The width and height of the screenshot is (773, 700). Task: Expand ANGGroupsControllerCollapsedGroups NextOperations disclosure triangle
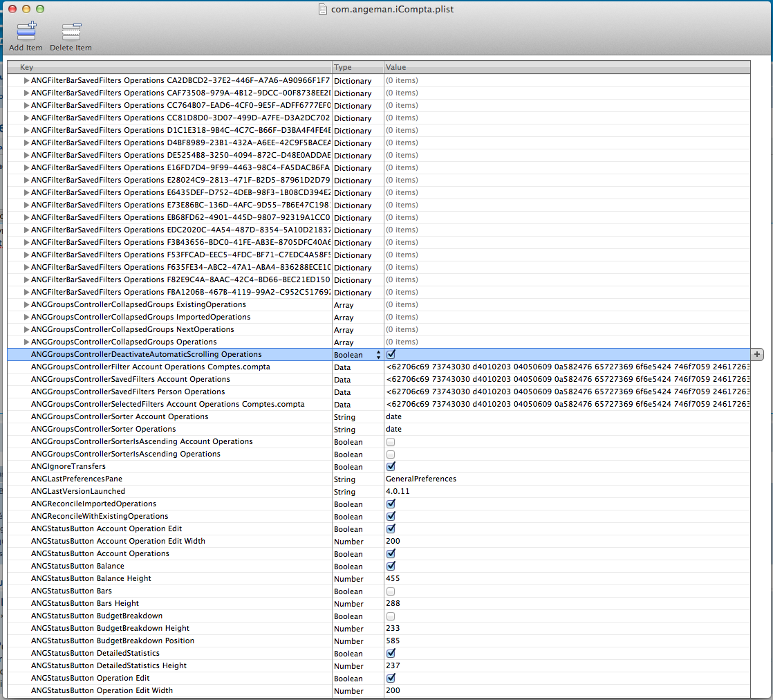pyautogui.click(x=26, y=329)
